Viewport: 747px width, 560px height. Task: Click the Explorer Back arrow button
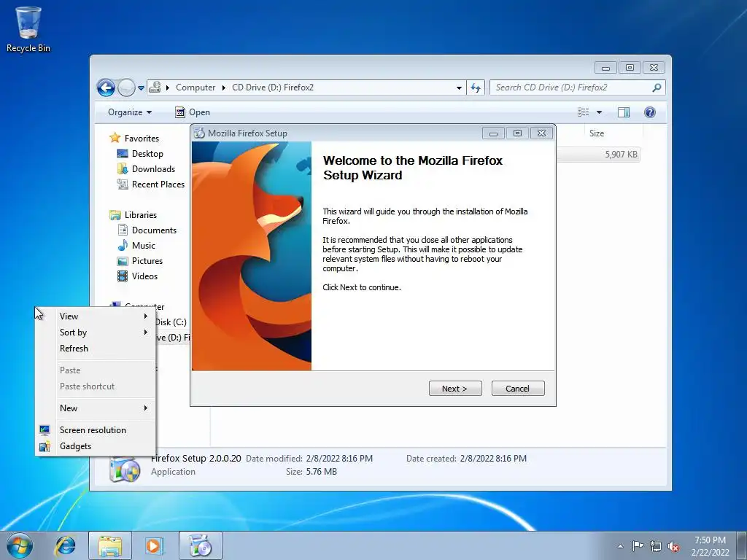point(106,87)
